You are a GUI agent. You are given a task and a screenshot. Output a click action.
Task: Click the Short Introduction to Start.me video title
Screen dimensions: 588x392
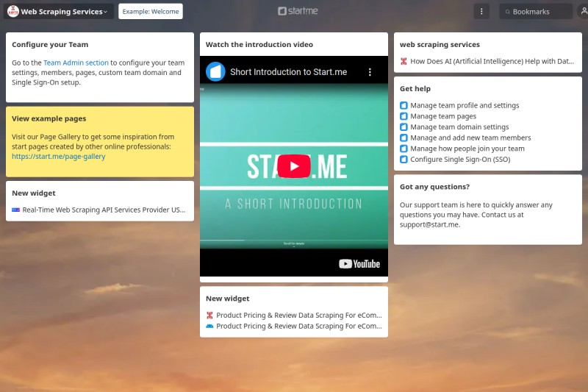288,71
